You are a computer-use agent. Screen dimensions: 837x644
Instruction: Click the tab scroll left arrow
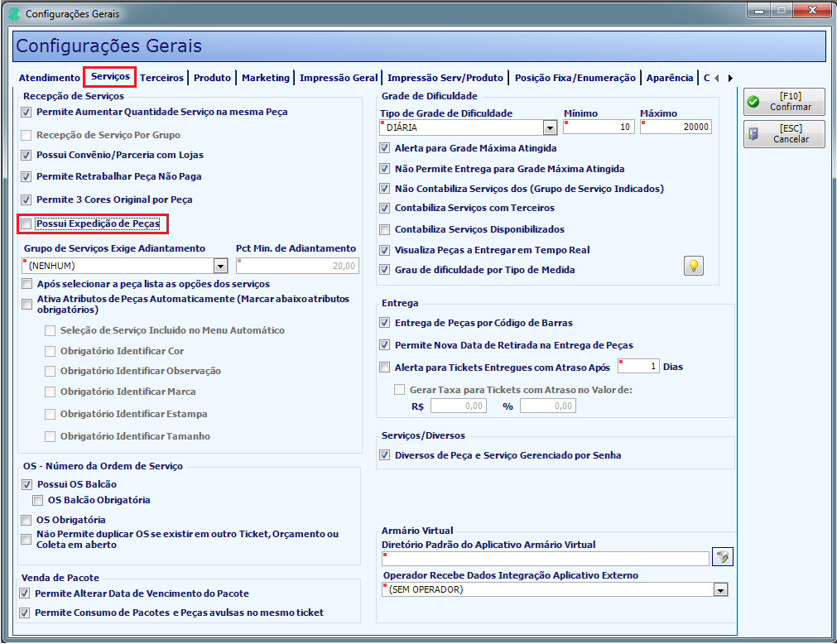(x=716, y=79)
